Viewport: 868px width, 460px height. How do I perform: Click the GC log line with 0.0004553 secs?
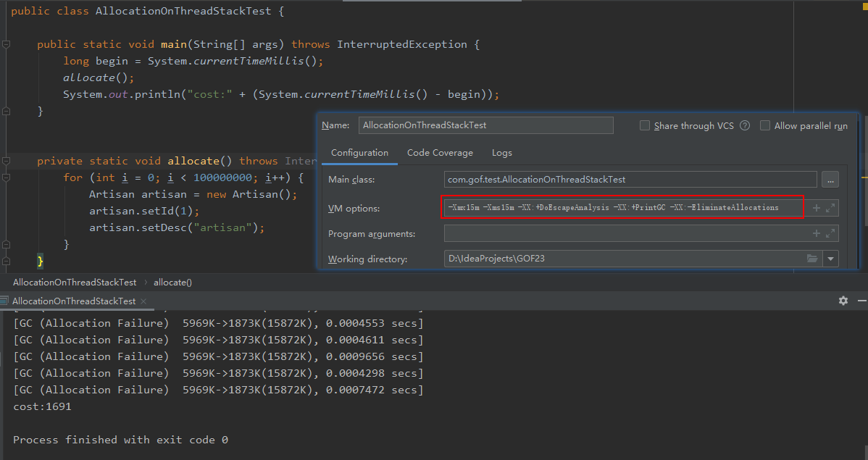pyautogui.click(x=218, y=323)
